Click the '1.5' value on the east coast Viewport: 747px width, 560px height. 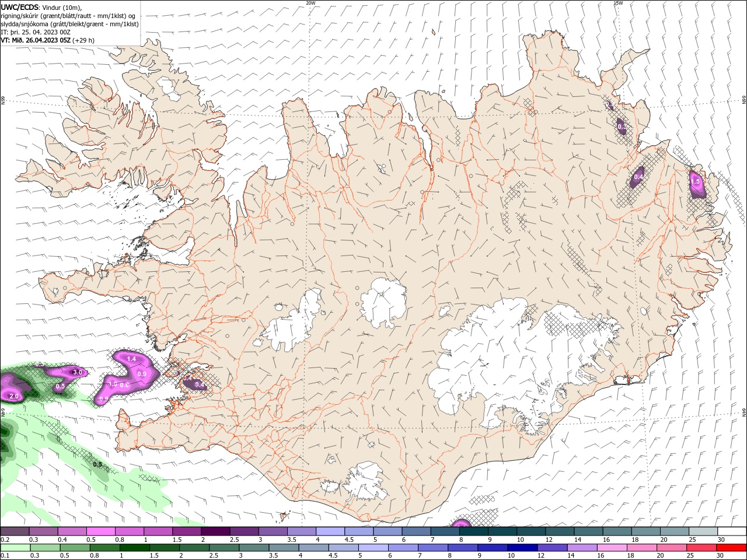695,182
